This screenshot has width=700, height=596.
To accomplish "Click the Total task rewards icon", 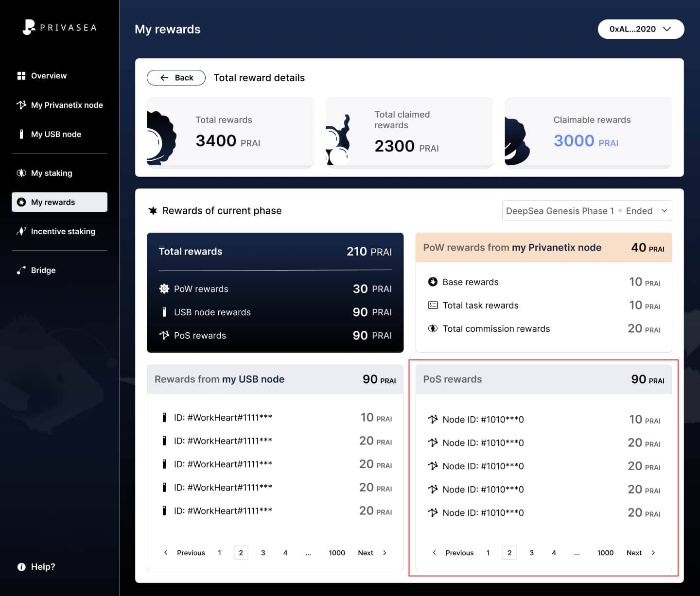I will click(433, 305).
